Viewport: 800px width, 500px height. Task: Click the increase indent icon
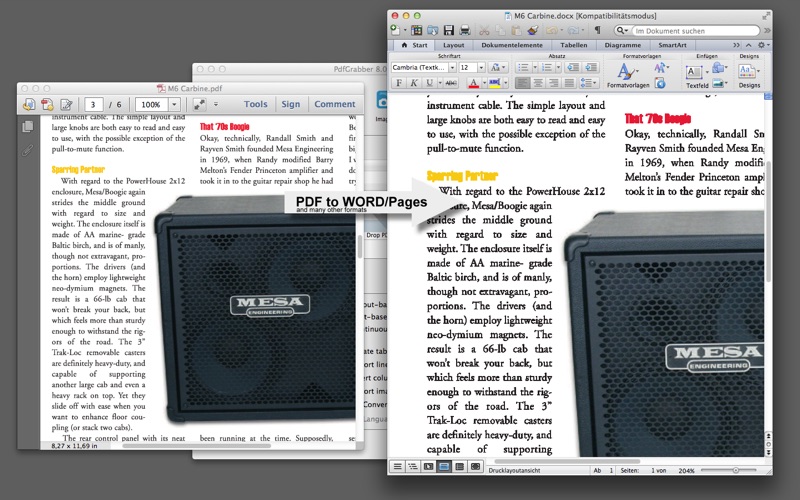click(x=590, y=67)
